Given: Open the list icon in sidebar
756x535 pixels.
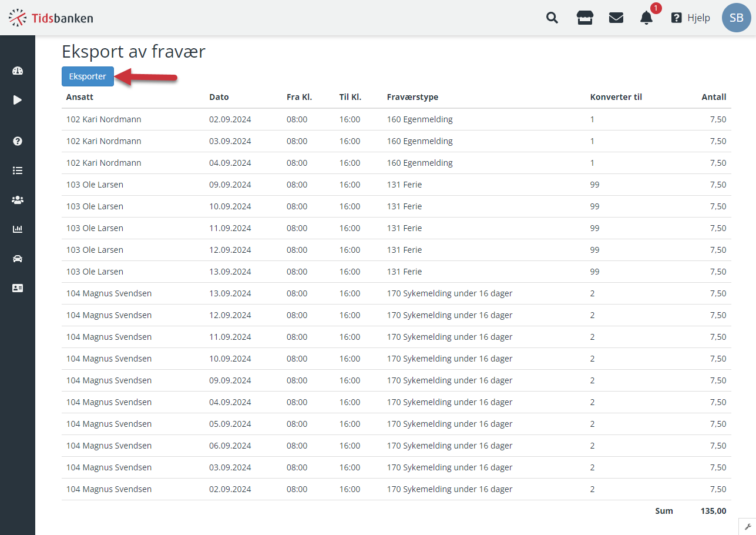Looking at the screenshot, I should (18, 170).
